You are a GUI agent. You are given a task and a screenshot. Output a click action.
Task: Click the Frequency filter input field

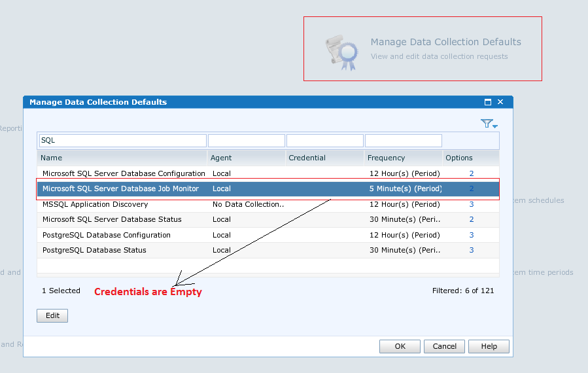point(403,140)
